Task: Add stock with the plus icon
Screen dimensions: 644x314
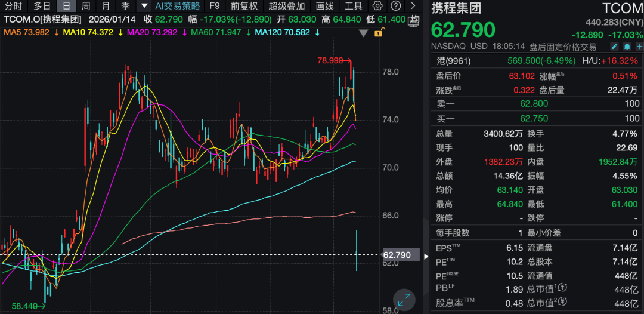Action: tap(639, 46)
